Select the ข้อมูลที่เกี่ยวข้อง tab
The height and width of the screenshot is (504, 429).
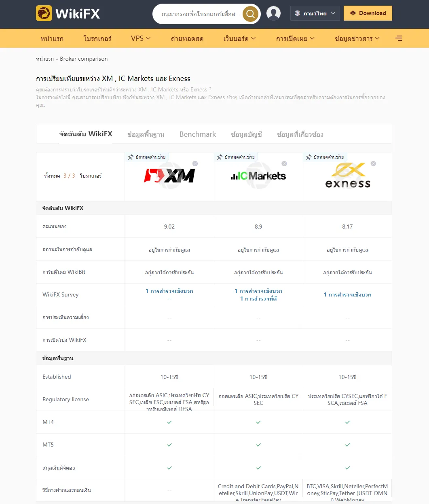pos(300,134)
